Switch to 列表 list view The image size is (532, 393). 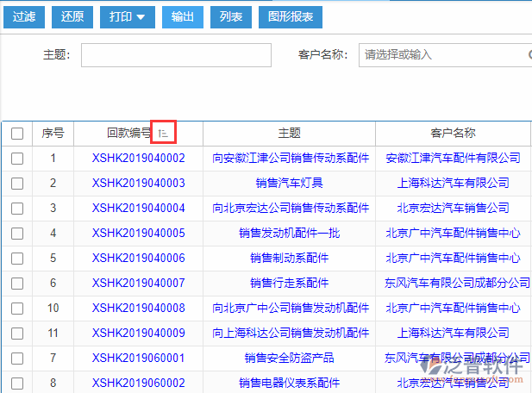pyautogui.click(x=231, y=16)
